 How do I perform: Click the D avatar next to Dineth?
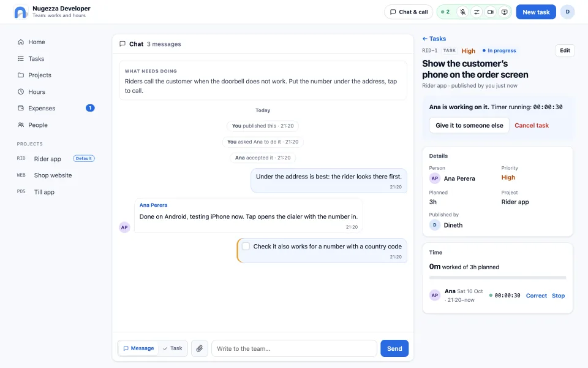(x=435, y=225)
